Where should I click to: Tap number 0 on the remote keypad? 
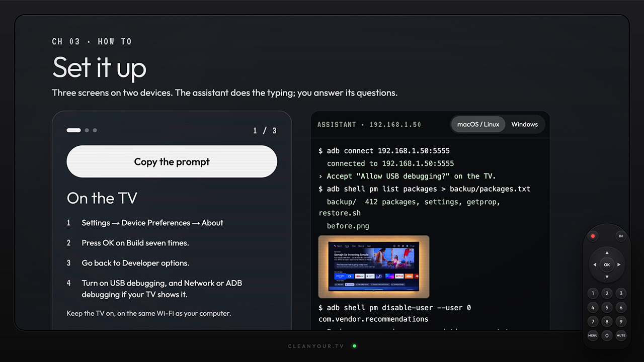coord(607,335)
